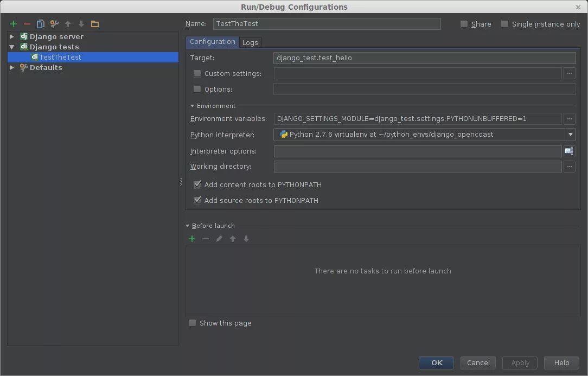Enable Show this page checkbox

(x=192, y=323)
